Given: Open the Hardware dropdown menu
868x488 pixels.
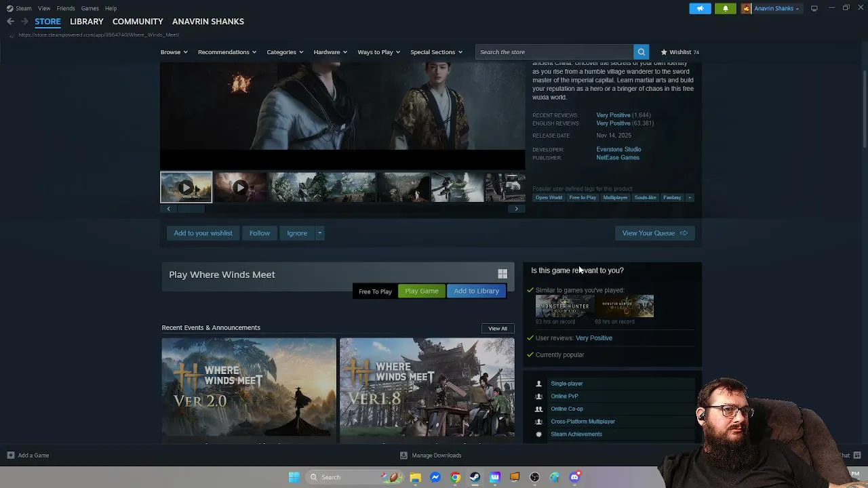Looking at the screenshot, I should pyautogui.click(x=330, y=52).
